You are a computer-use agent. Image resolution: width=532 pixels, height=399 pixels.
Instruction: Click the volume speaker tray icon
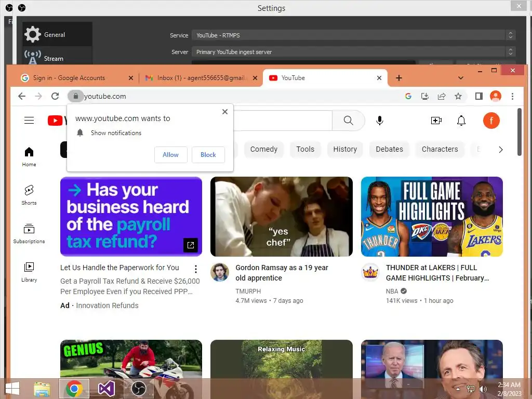pyautogui.click(x=483, y=389)
